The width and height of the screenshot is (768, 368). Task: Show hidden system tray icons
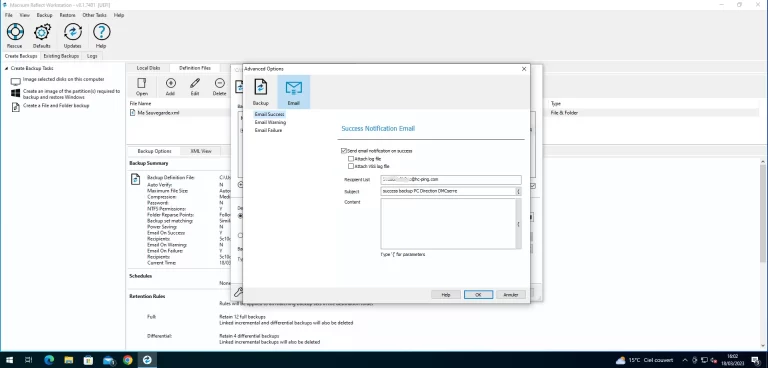[685, 360]
